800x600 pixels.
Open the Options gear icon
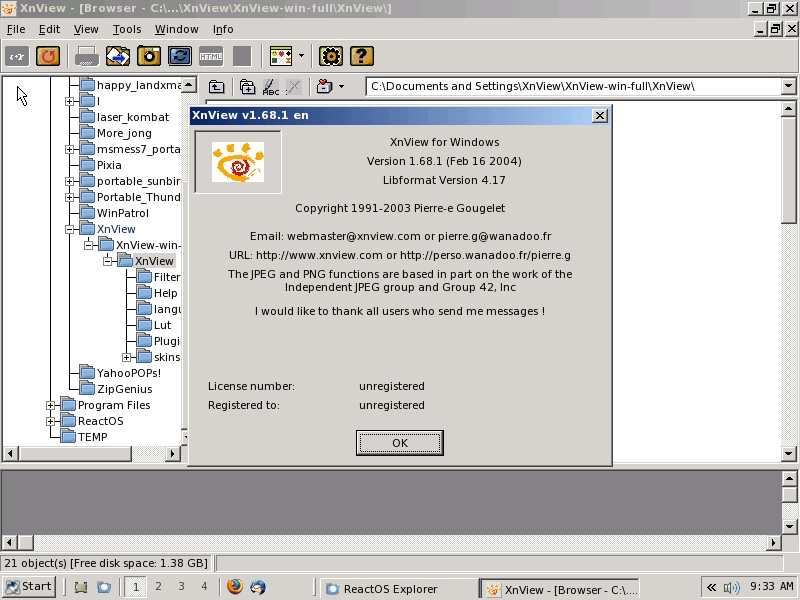click(331, 56)
